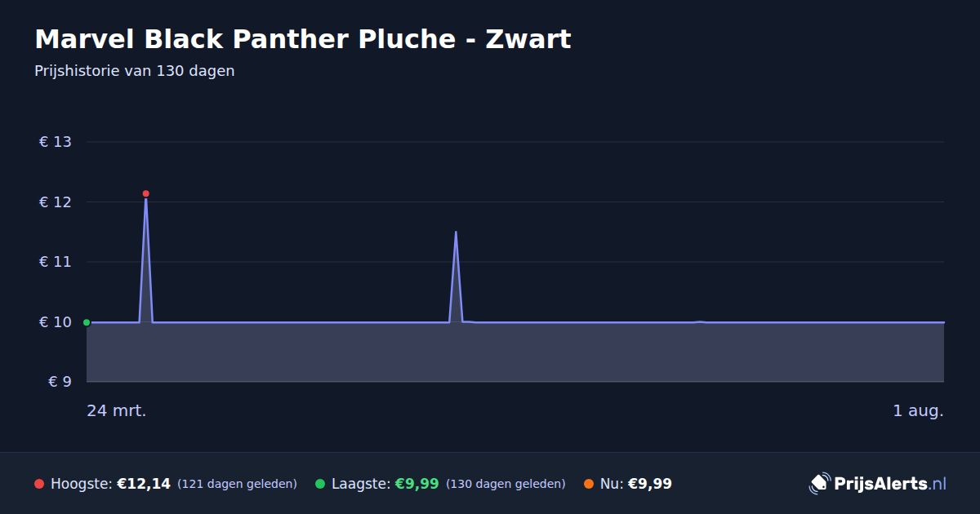980x514 pixels.
Task: Click the PrijsAlerts.nl brand text
Action: coord(890,483)
